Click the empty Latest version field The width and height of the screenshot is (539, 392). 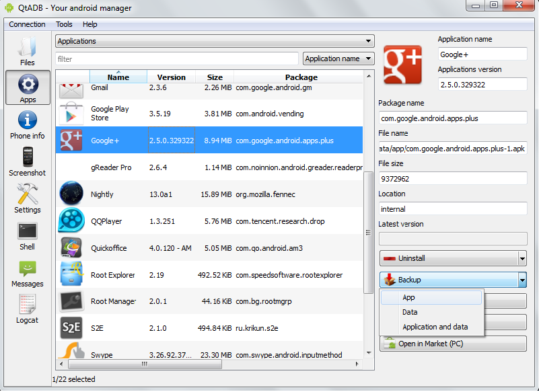click(x=453, y=239)
